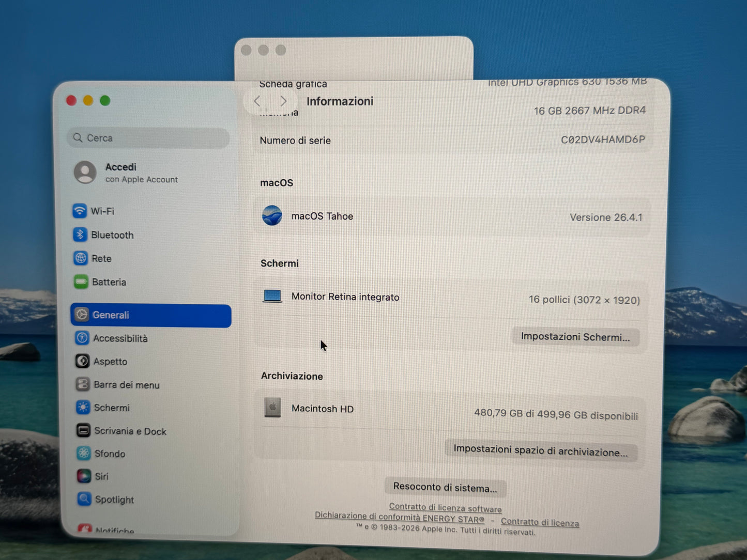
Task: Click the Archiviazione section heading
Action: click(x=292, y=376)
